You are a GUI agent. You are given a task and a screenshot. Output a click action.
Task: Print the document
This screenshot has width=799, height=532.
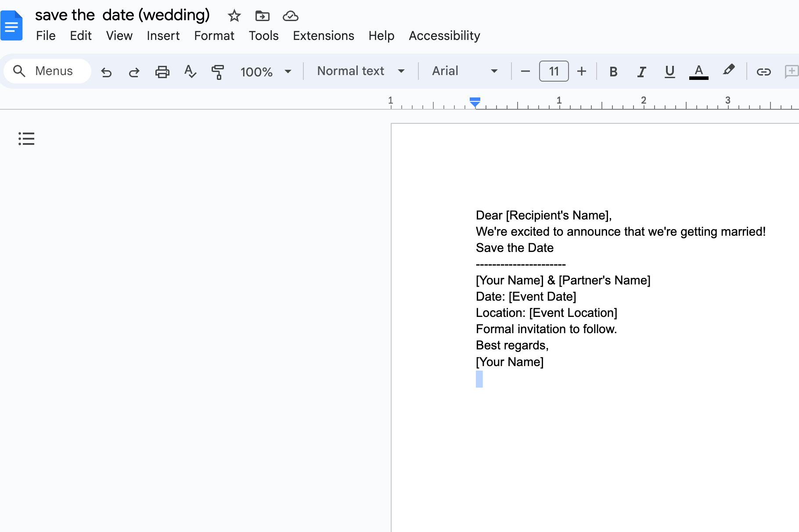[162, 71]
